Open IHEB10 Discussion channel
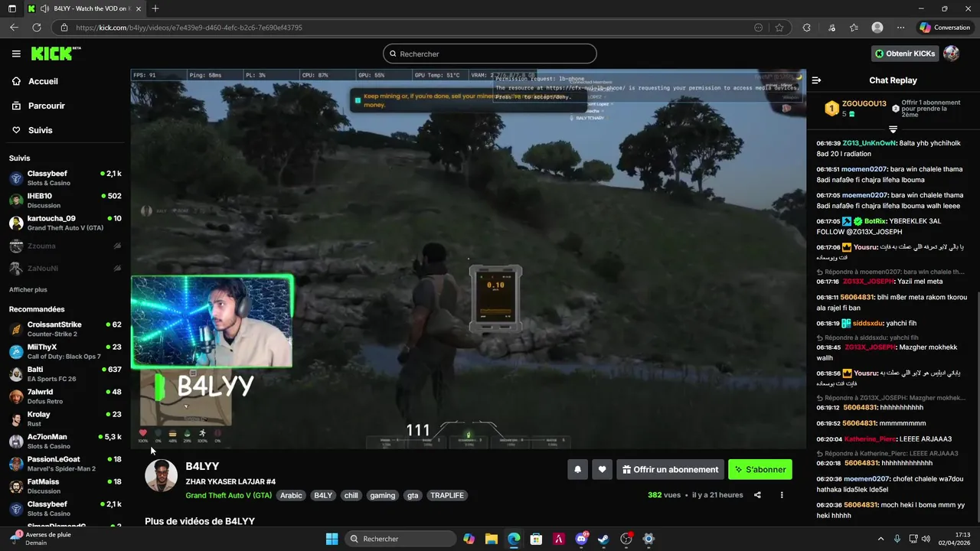 [x=65, y=201]
